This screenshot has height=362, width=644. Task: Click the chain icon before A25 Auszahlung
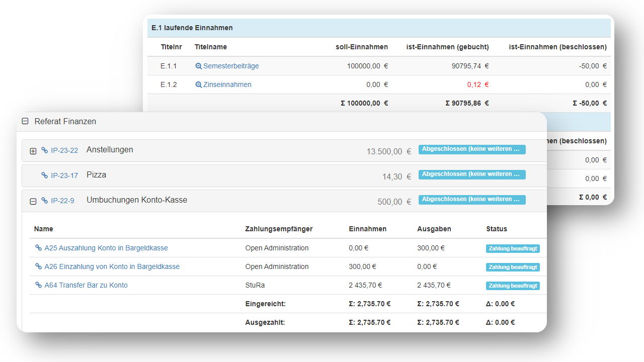[38, 248]
